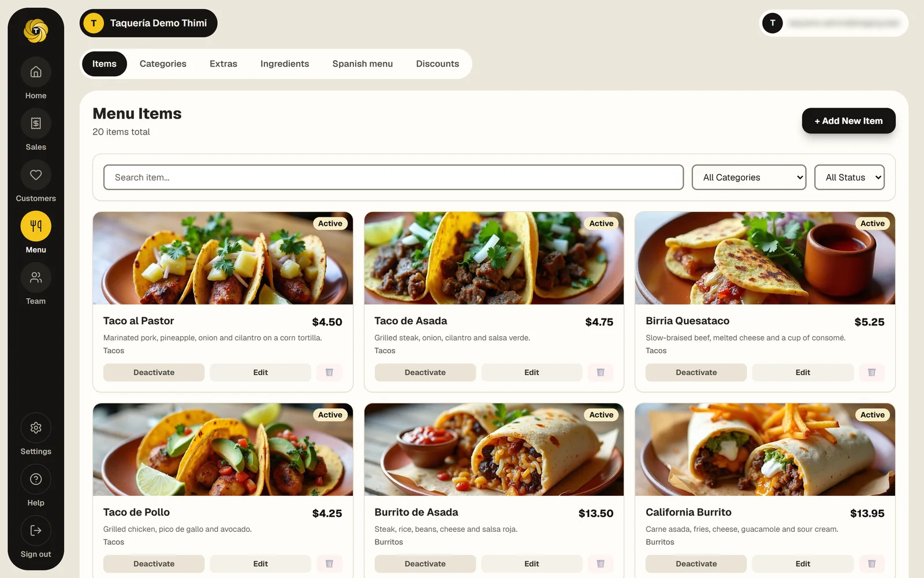Click the Search item field
924x578 pixels.
tap(393, 177)
